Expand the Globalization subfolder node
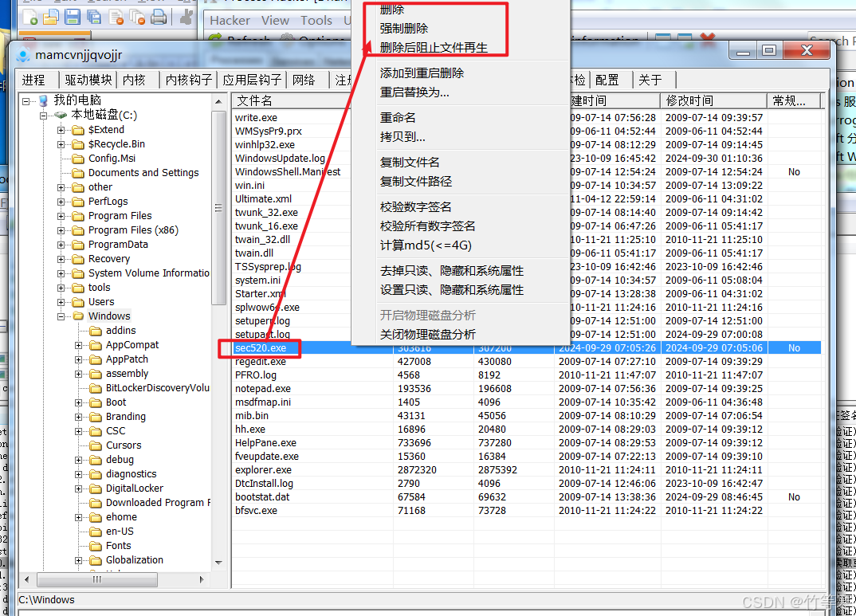856x616 pixels. click(79, 560)
